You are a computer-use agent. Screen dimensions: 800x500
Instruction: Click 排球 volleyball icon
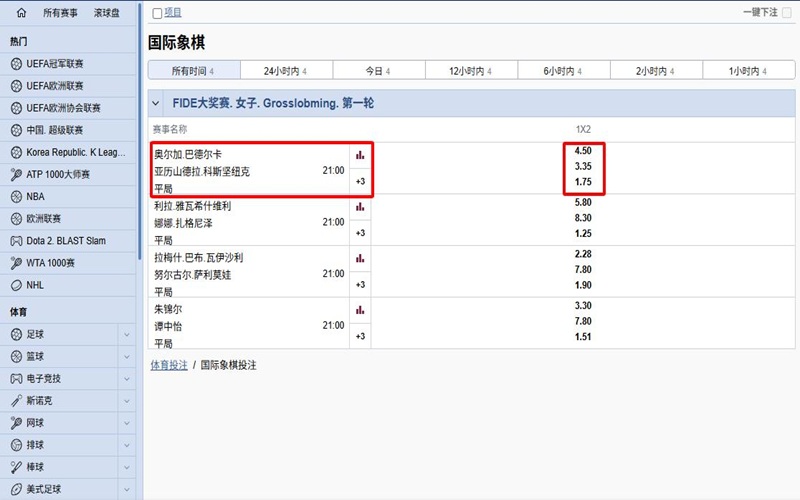[x=16, y=445]
